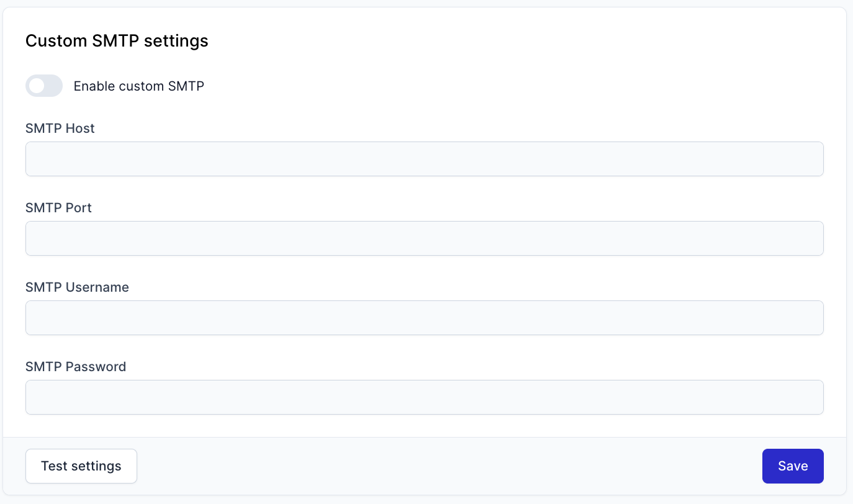Click the 'Custom SMTP settings' heading
Image resolution: width=853 pixels, height=504 pixels.
coord(117,41)
